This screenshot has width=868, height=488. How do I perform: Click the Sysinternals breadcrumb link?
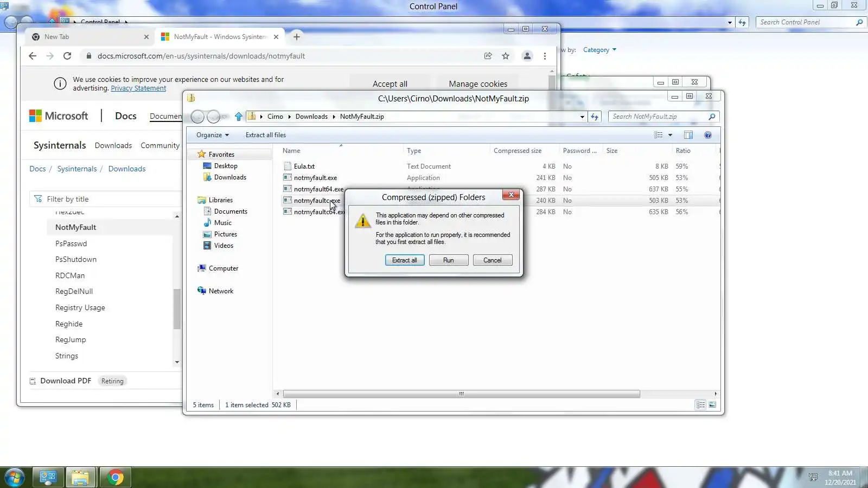[x=77, y=169]
